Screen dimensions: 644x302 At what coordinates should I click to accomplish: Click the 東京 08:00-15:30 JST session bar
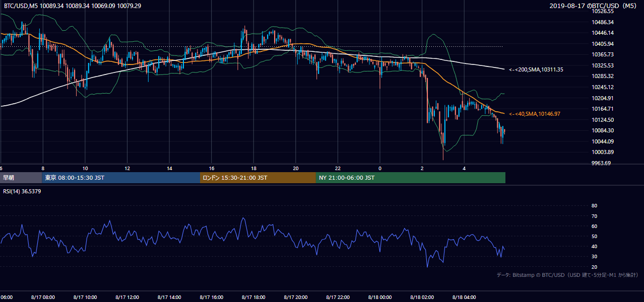[121, 178]
